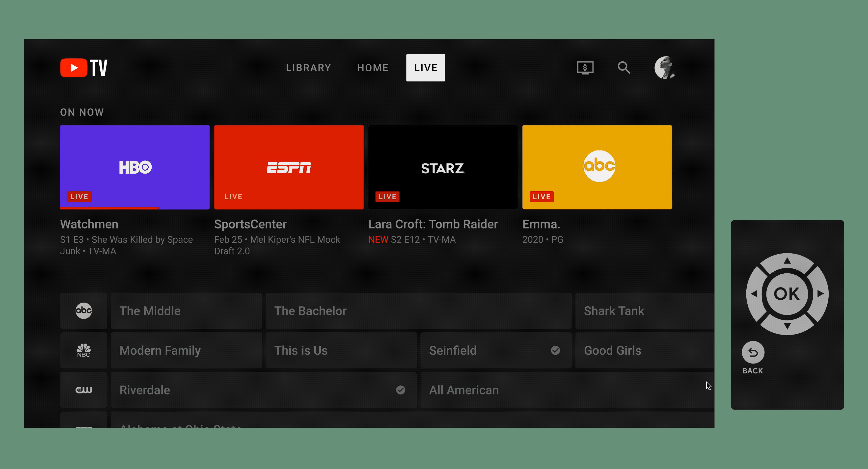
Task: Click NEW S2 E12 • TV-MA text
Action: point(412,239)
